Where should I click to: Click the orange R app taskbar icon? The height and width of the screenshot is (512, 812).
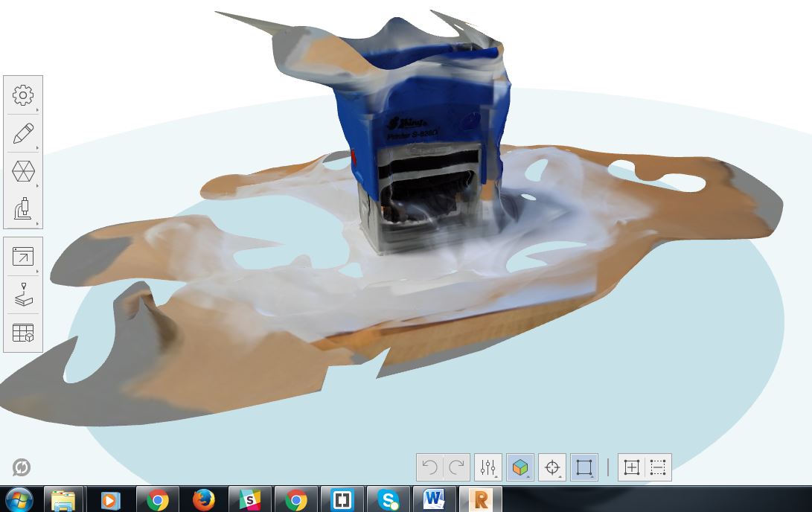481,499
